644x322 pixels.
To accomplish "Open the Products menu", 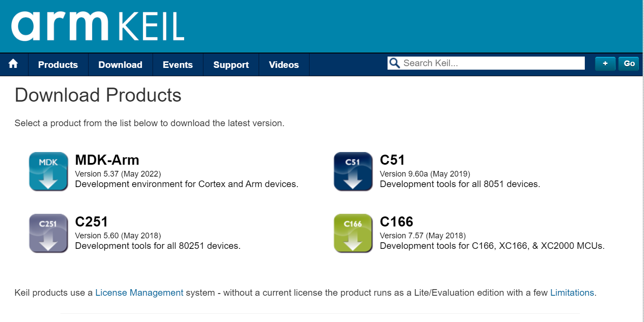I will click(58, 65).
